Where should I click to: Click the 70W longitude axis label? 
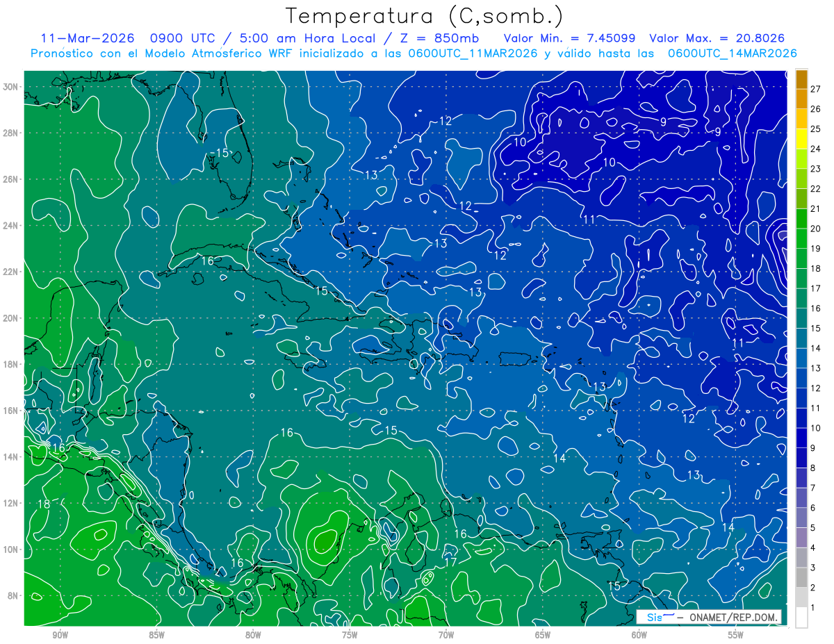446,635
